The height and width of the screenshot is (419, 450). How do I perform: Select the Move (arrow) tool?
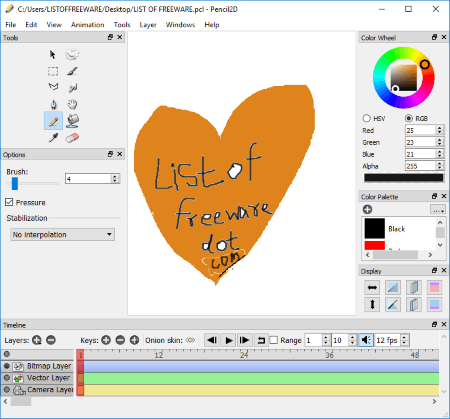click(x=53, y=54)
